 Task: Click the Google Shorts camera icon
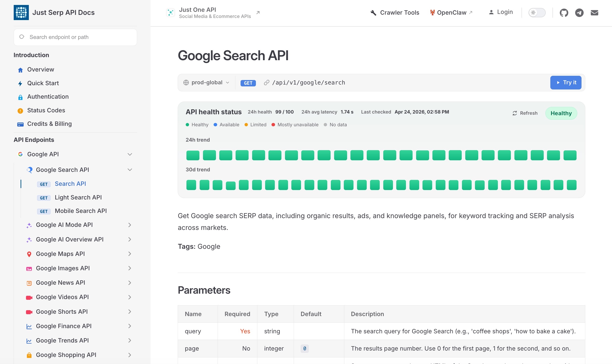(x=29, y=312)
